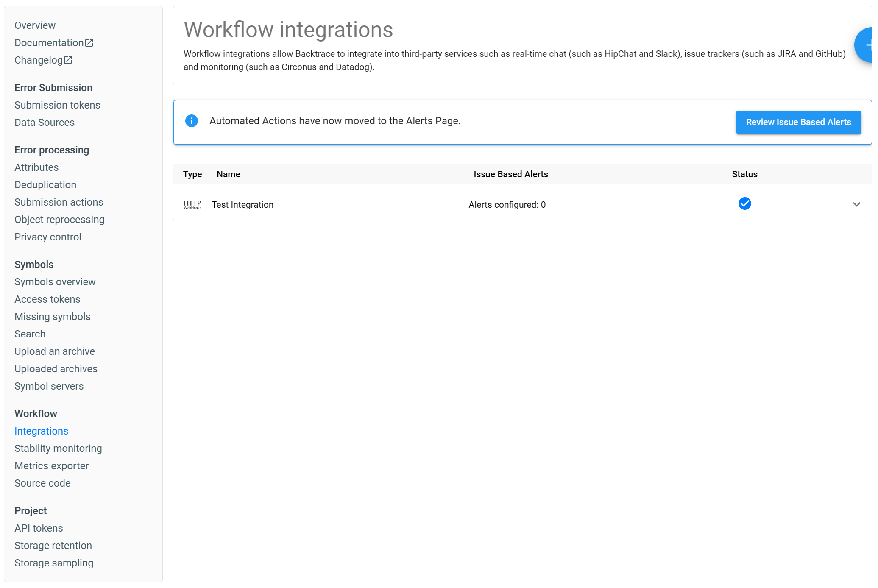This screenshot has width=878, height=588.
Task: Click the Review Issue Based Alerts button
Action: point(798,122)
